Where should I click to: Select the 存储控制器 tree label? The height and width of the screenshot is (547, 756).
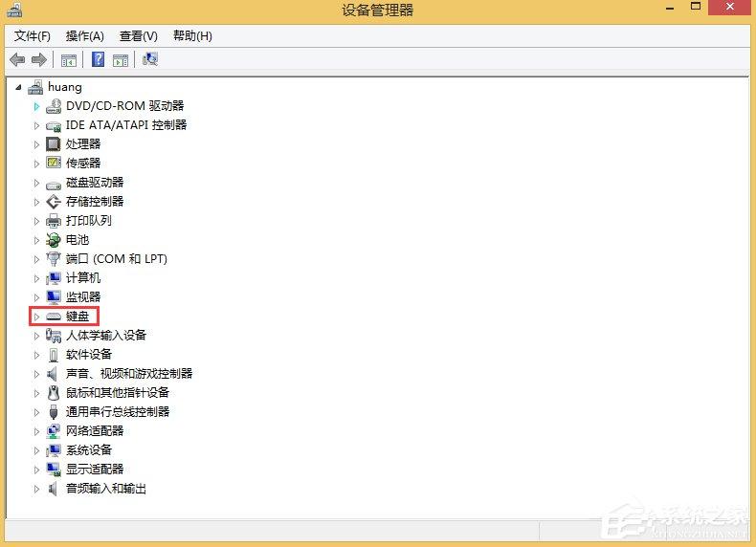(95, 202)
